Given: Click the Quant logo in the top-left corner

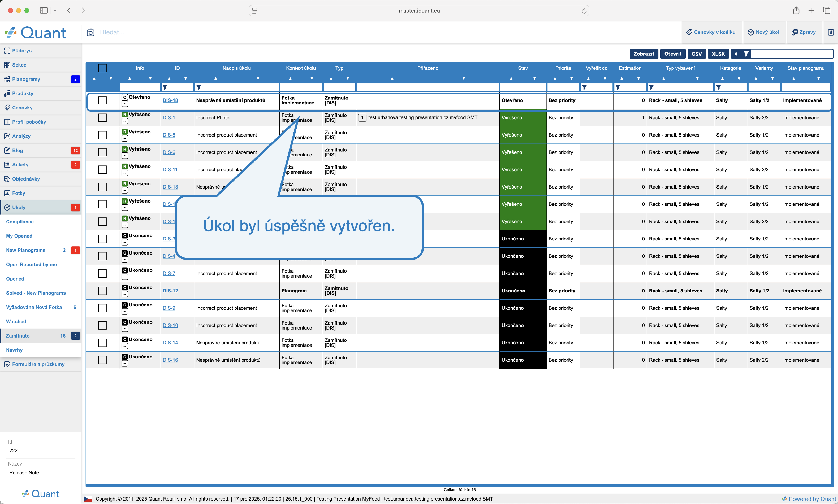Looking at the screenshot, I should tap(36, 33).
